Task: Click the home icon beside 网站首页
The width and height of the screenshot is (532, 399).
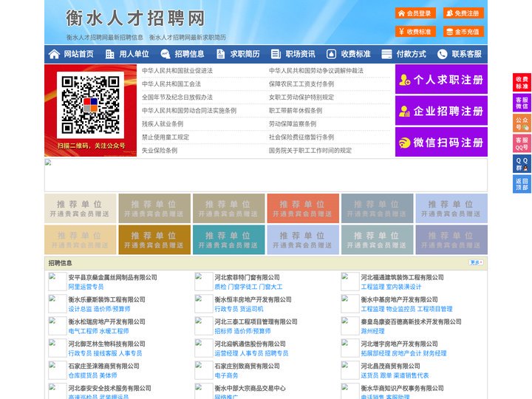Action: point(54,54)
